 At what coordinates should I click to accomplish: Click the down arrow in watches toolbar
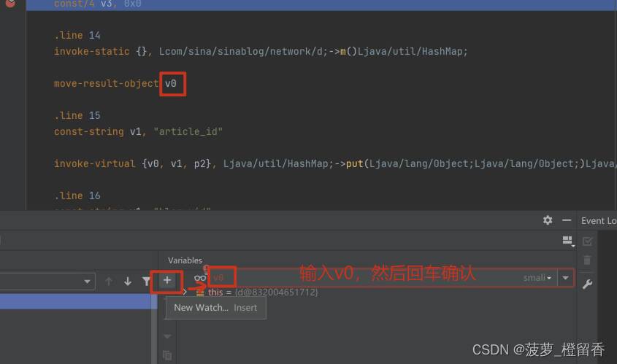pos(167,336)
